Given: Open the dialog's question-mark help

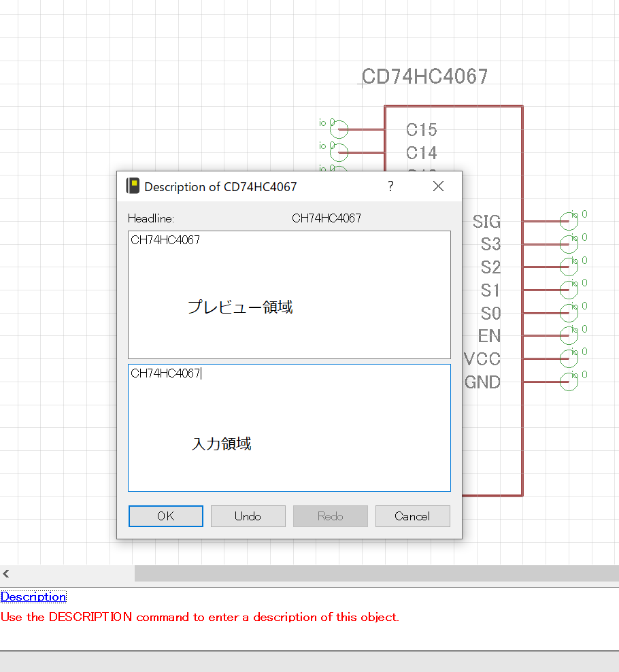Looking at the screenshot, I should pos(390,186).
